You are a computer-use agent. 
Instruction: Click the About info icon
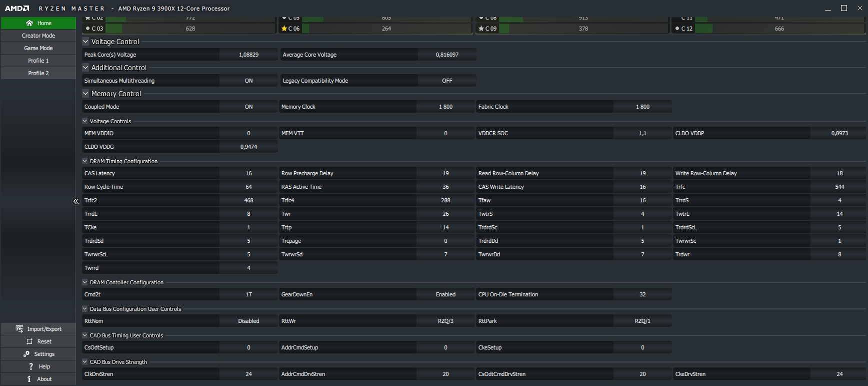point(29,379)
